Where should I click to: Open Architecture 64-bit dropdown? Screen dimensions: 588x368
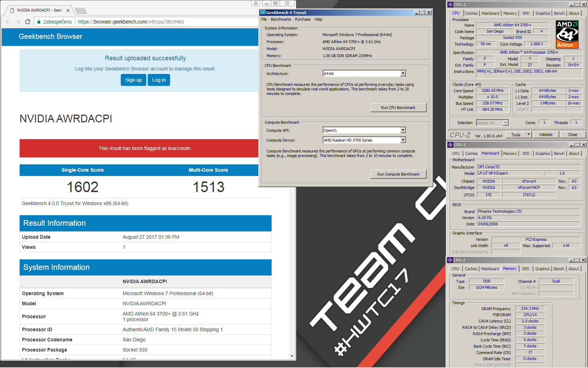click(403, 74)
